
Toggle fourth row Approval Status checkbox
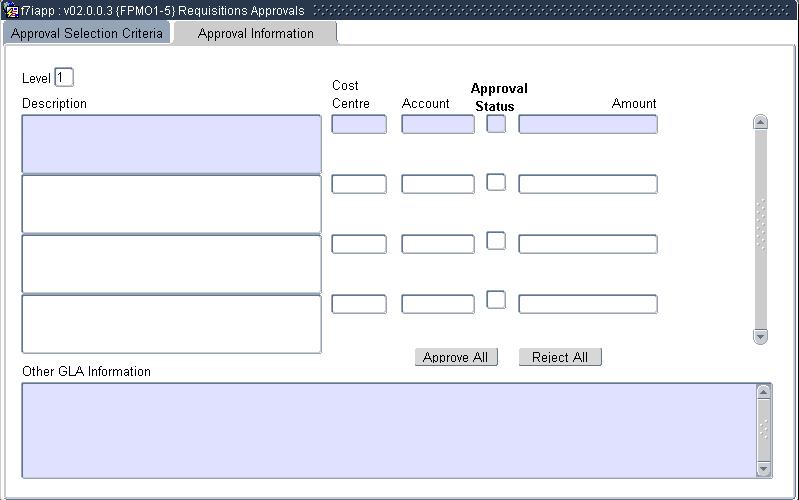coord(496,300)
